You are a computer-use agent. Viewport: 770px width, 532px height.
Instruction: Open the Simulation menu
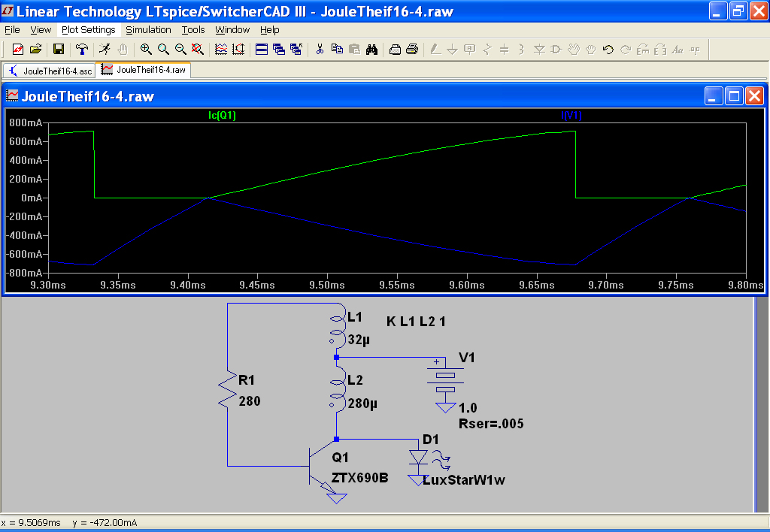tap(148, 30)
